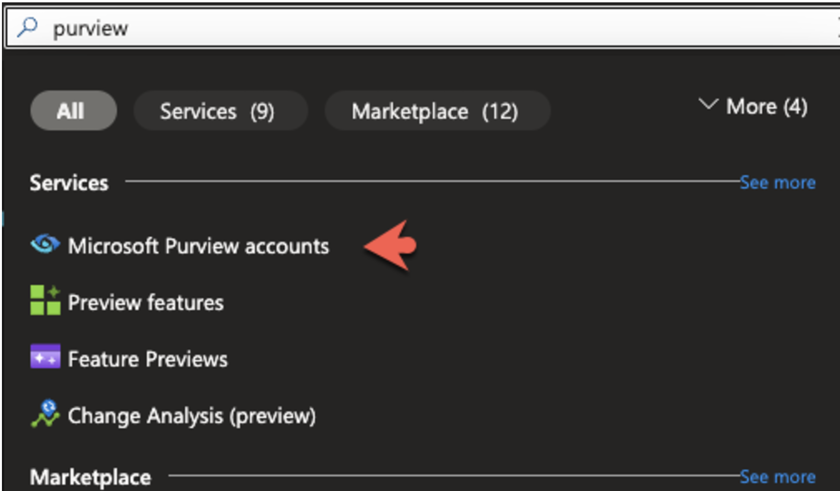Click the Change Analysis chart icon
The image size is (840, 491).
[x=45, y=414]
